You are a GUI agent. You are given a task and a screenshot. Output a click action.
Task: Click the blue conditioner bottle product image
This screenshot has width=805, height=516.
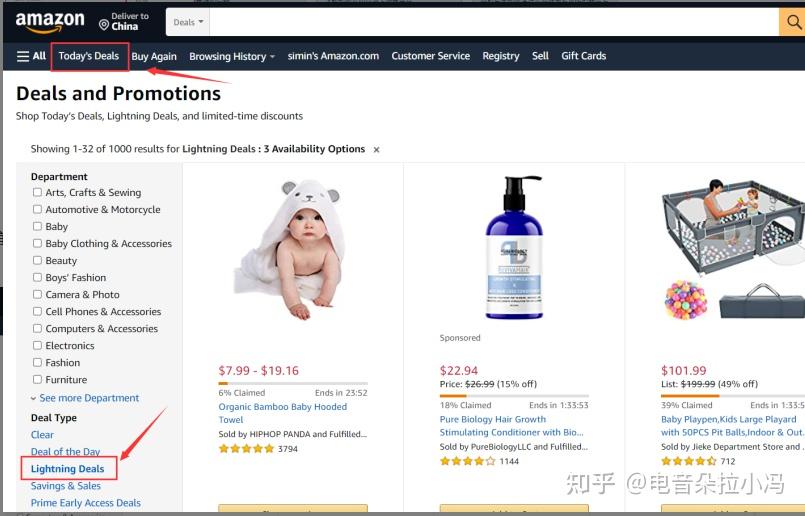coord(514,247)
